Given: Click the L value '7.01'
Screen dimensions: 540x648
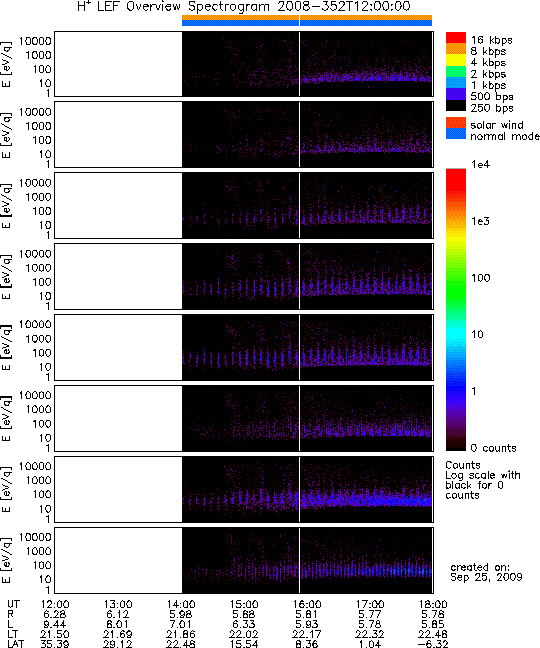Looking at the screenshot, I should [181, 624].
